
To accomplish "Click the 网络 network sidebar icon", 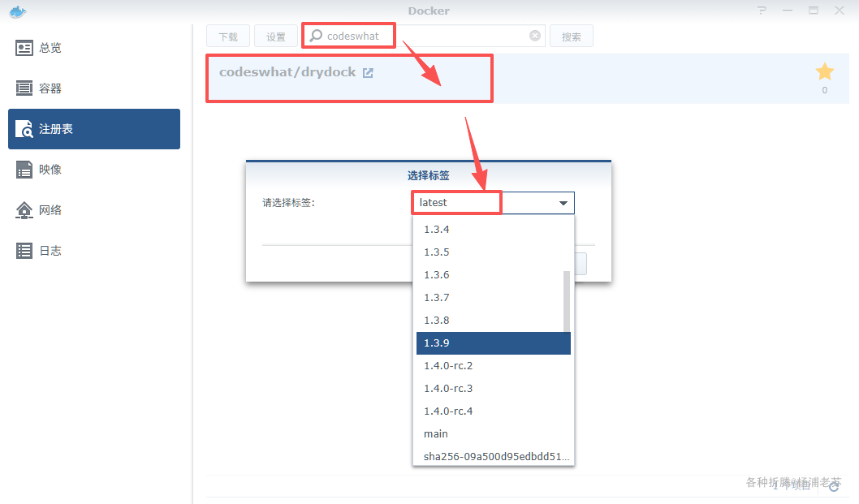I will click(24, 210).
